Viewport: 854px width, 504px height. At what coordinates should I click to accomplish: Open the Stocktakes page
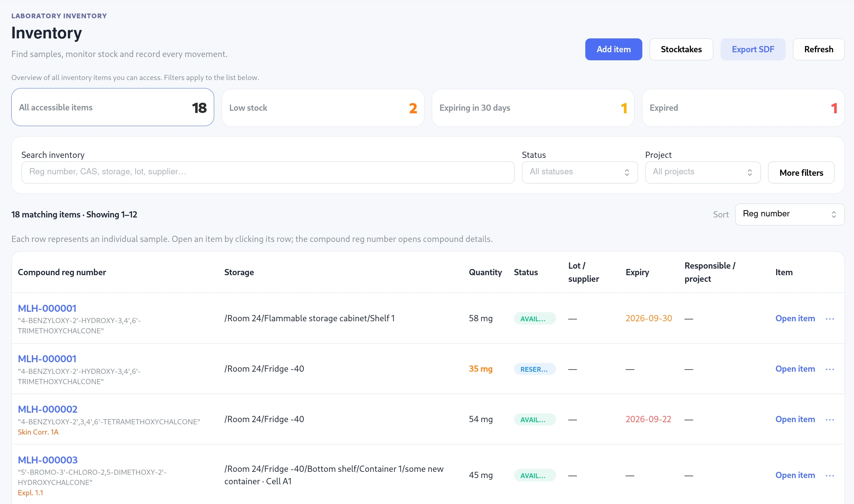tap(681, 49)
